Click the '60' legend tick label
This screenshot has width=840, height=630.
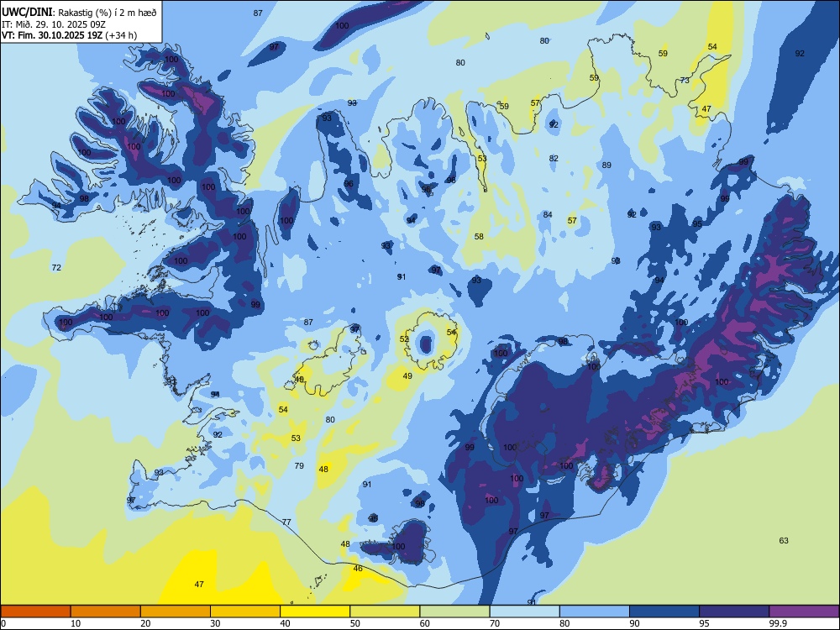pos(425,623)
